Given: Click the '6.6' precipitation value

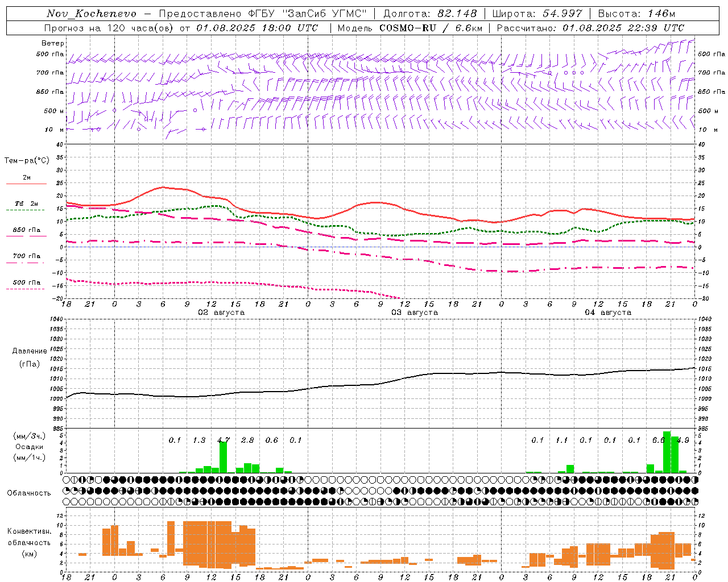Looking at the screenshot, I should (659, 440).
